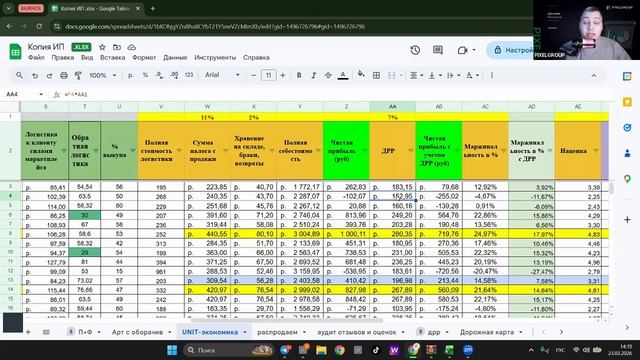Viewport: 640px width, 360px height.
Task: Open the Google Sheets home icon
Action: click(x=15, y=51)
